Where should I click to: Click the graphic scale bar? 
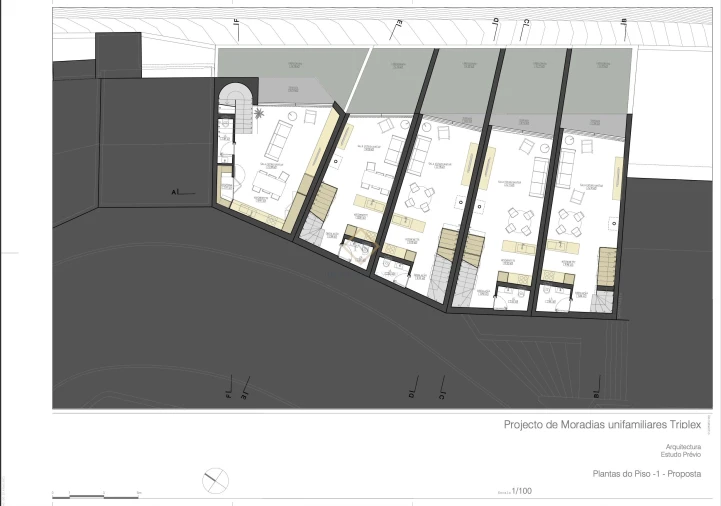94,493
